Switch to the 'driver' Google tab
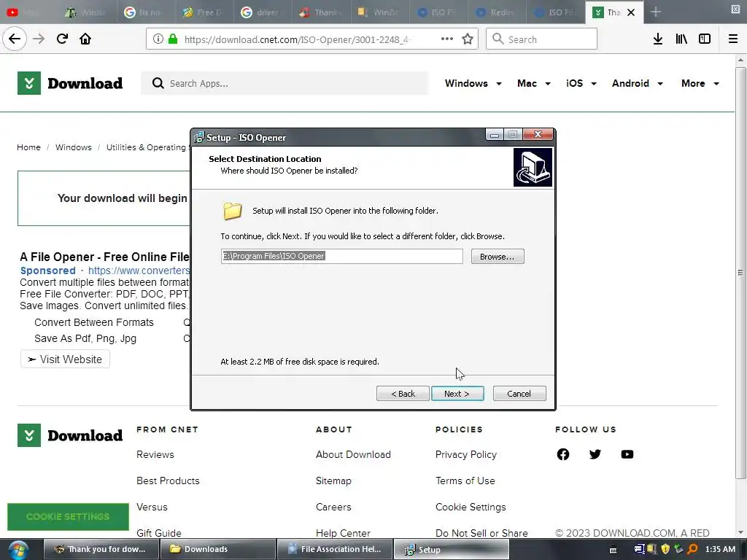Viewport: 747px width, 560px height. [x=263, y=12]
